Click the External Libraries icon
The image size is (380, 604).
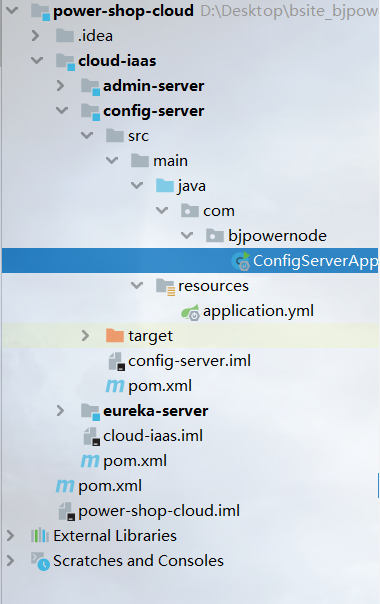(x=40, y=536)
